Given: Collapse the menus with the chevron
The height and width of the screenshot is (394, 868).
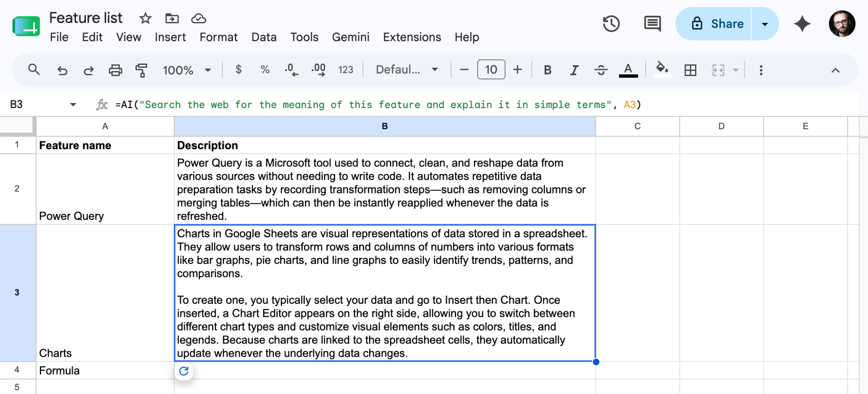Looking at the screenshot, I should click(x=835, y=70).
